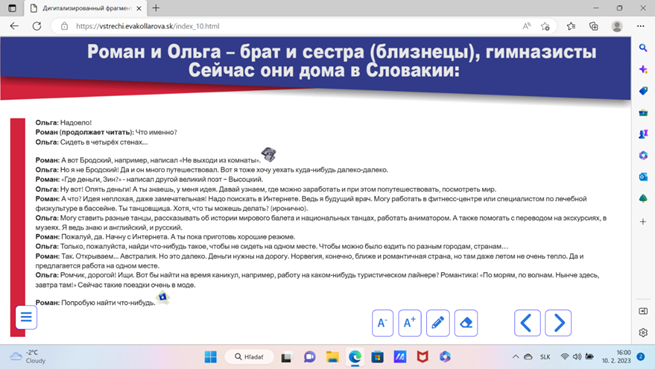Toggle sidebar visibility button

click(x=643, y=311)
